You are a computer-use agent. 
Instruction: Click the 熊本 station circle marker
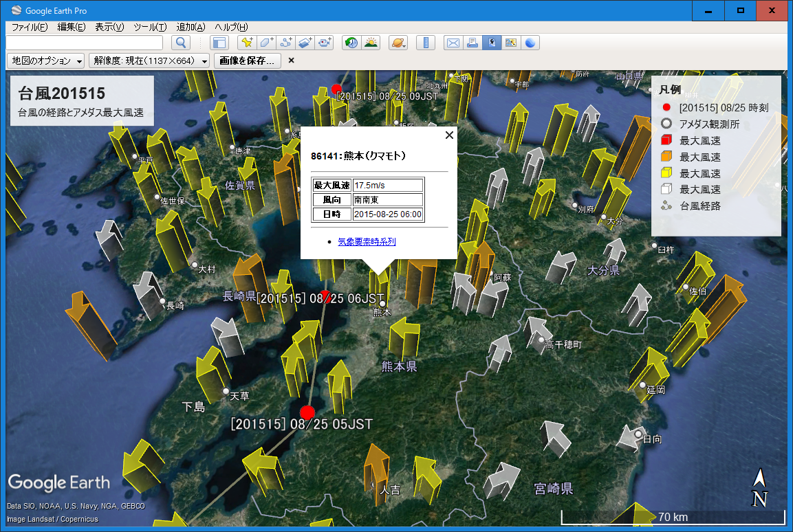pos(383,304)
